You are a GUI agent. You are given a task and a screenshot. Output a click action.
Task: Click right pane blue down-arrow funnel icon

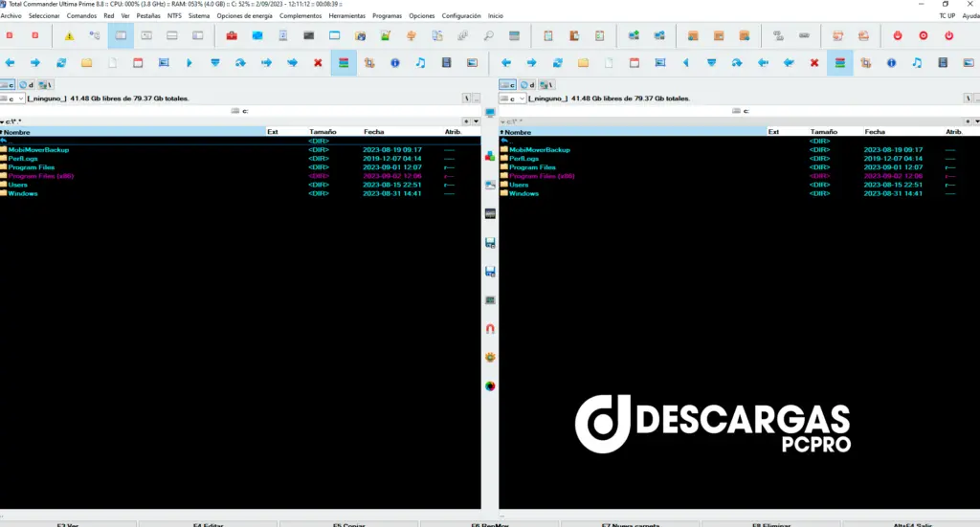point(711,62)
